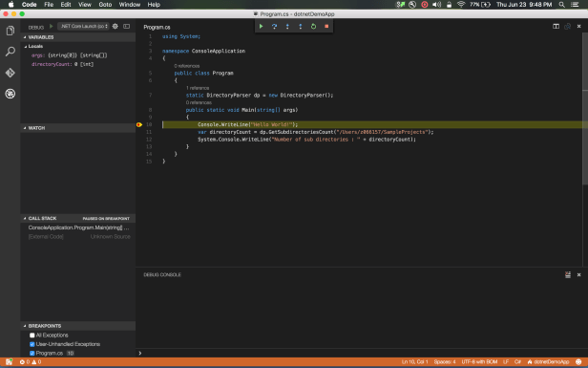The width and height of the screenshot is (588, 368).
Task: Open the Search view in activity bar
Action: coord(10,52)
